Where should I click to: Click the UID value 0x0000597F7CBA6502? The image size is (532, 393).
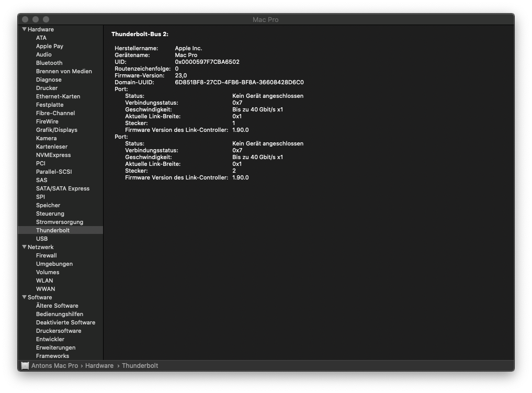[x=207, y=62]
